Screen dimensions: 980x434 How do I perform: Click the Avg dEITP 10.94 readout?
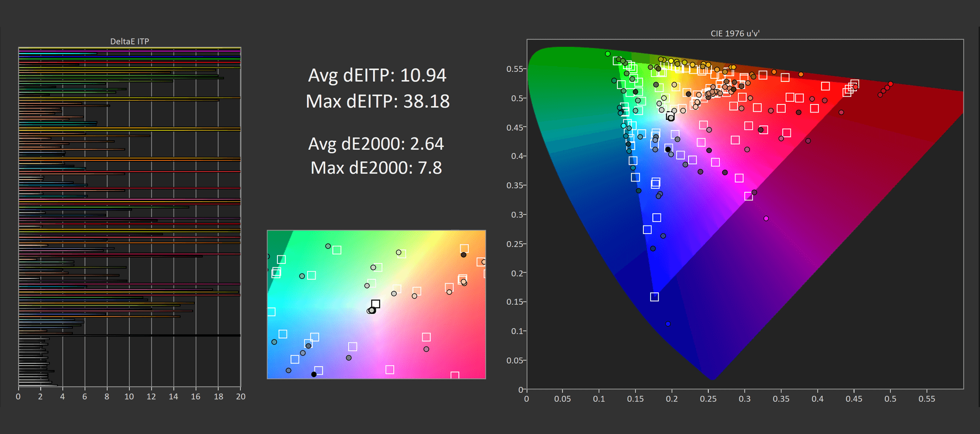point(377,75)
